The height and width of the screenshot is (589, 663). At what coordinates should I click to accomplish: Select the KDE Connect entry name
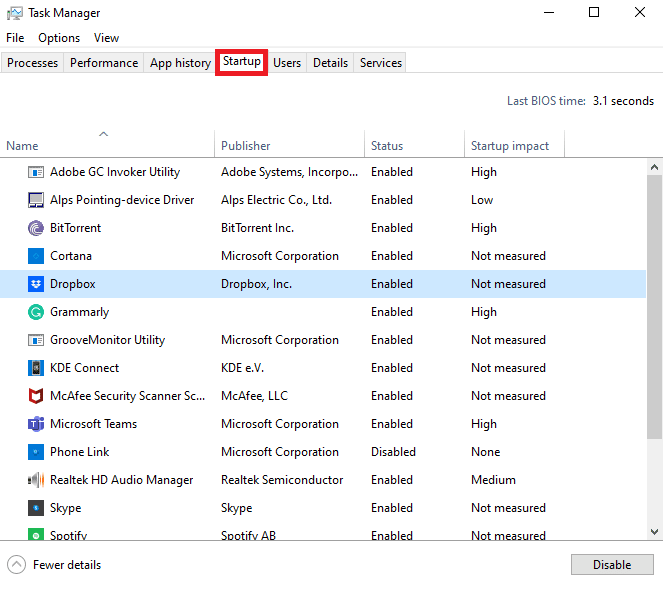click(84, 368)
